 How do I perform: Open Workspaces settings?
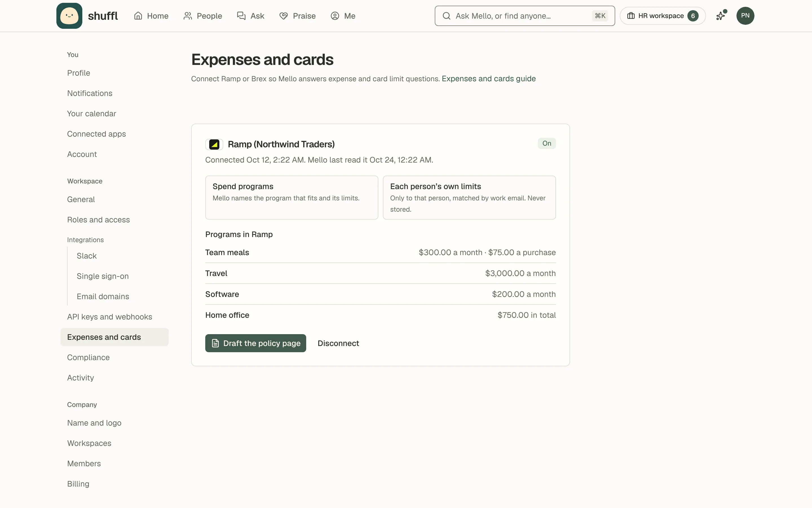tap(114, 443)
